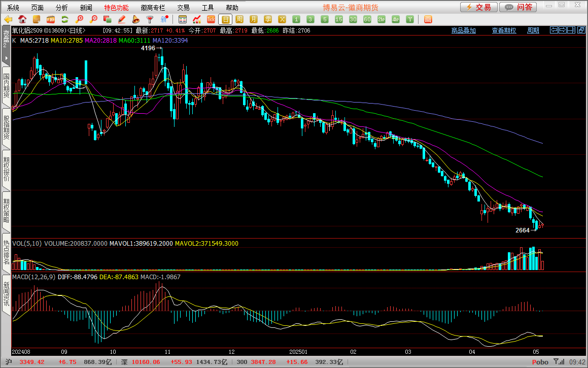Image resolution: width=588 pixels, height=368 pixels.
Task: Select the 新闻资讯 sidebar tab
Action: pyautogui.click(x=7, y=294)
